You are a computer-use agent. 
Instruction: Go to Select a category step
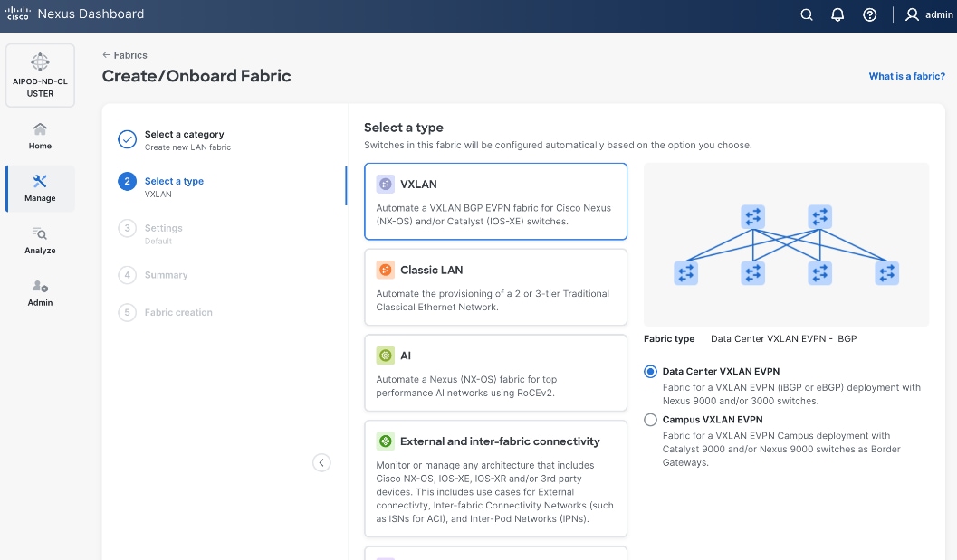[x=184, y=135]
